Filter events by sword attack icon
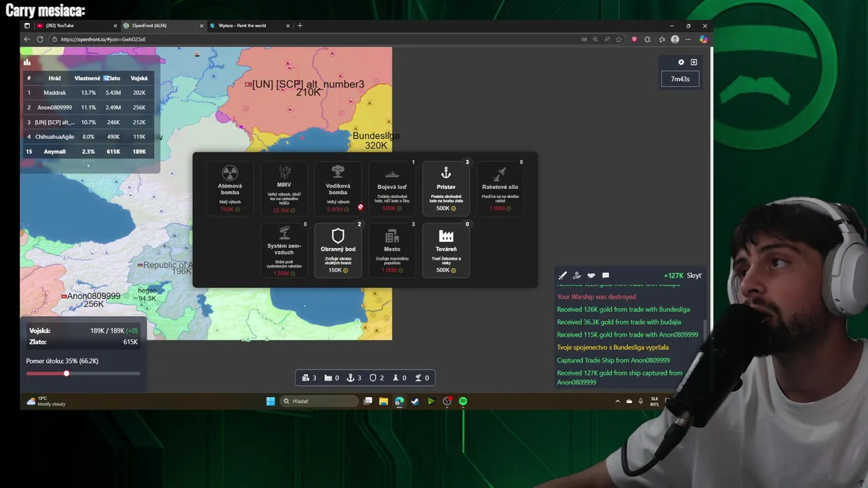The height and width of the screenshot is (488, 868). pyautogui.click(x=562, y=276)
